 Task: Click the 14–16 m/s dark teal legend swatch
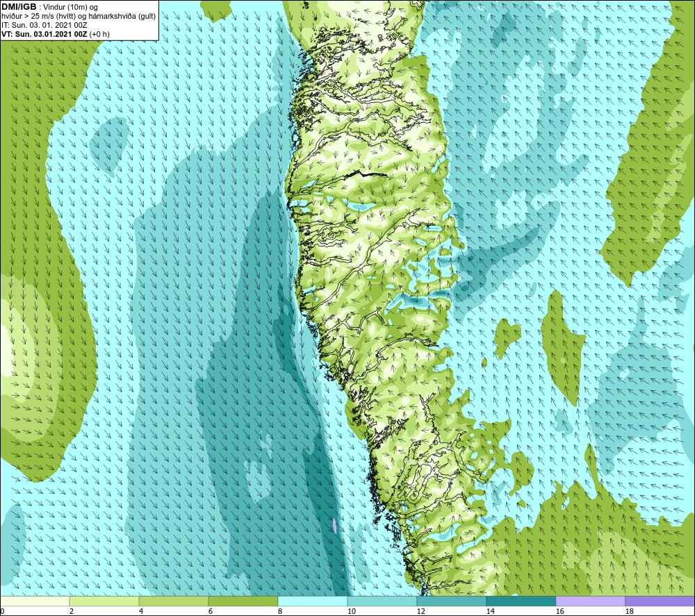coord(521,601)
